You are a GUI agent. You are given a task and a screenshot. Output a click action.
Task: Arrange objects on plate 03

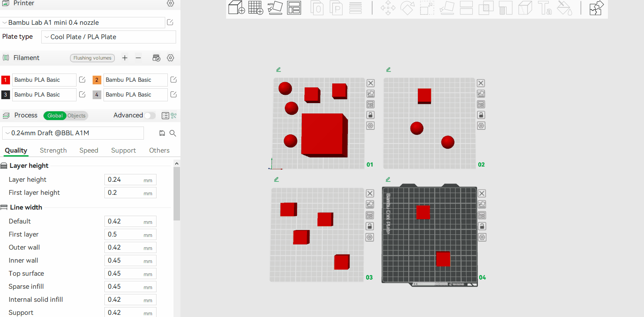coord(370,215)
